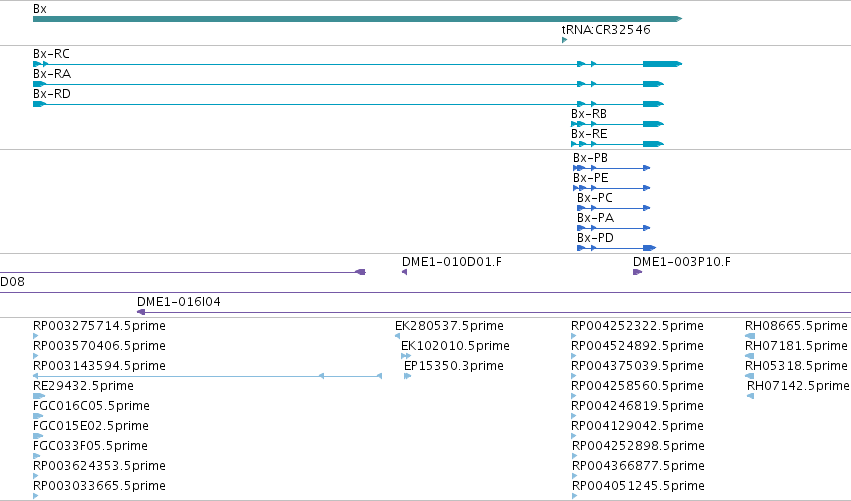851x501 pixels.
Task: Click the Bx-RD transcript line
Action: click(348, 104)
